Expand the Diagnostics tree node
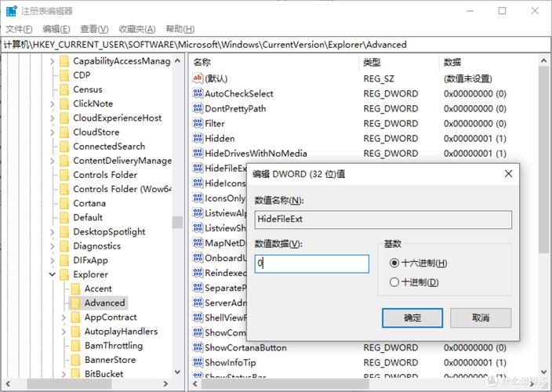Image resolution: width=552 pixels, height=392 pixels. click(x=52, y=246)
